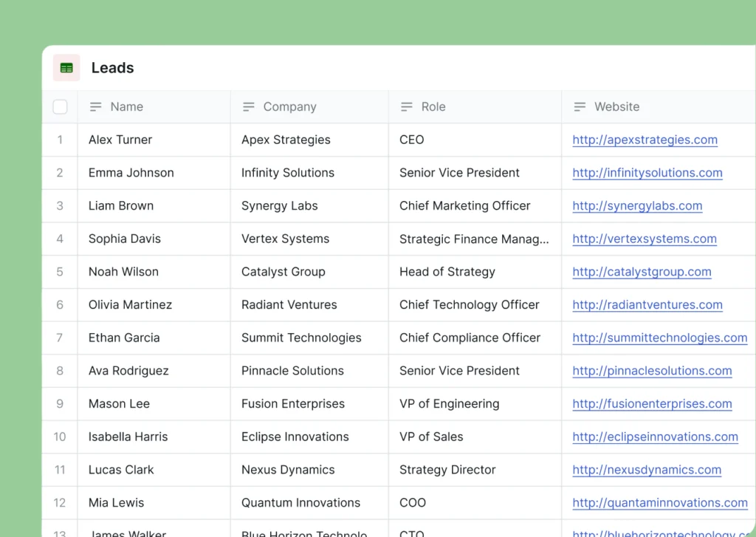This screenshot has width=756, height=537.
Task: Open the synergylabs.com website link
Action: pyautogui.click(x=637, y=206)
